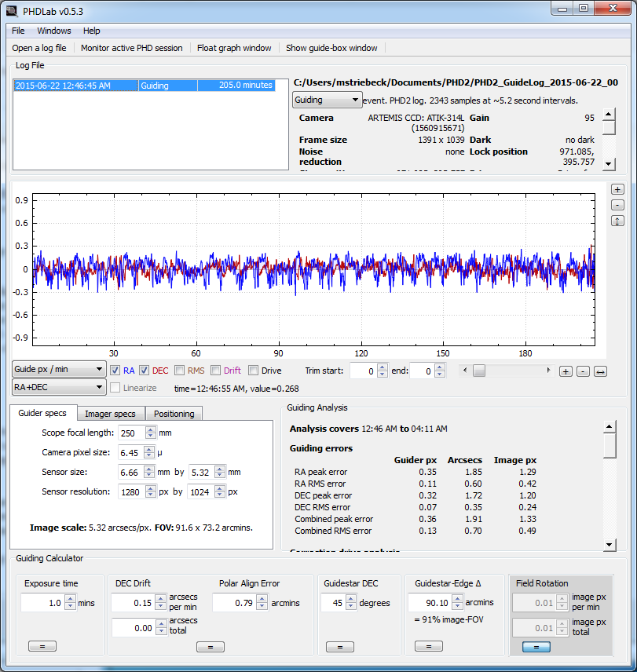Click horizontal fit-width arrows button
637x672 pixels.
pyautogui.click(x=600, y=371)
